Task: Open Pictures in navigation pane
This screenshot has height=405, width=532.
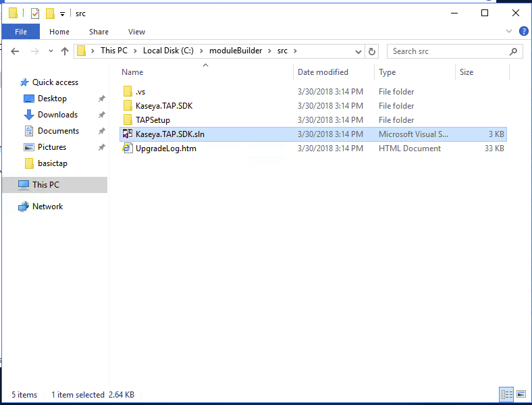Action: coord(51,147)
